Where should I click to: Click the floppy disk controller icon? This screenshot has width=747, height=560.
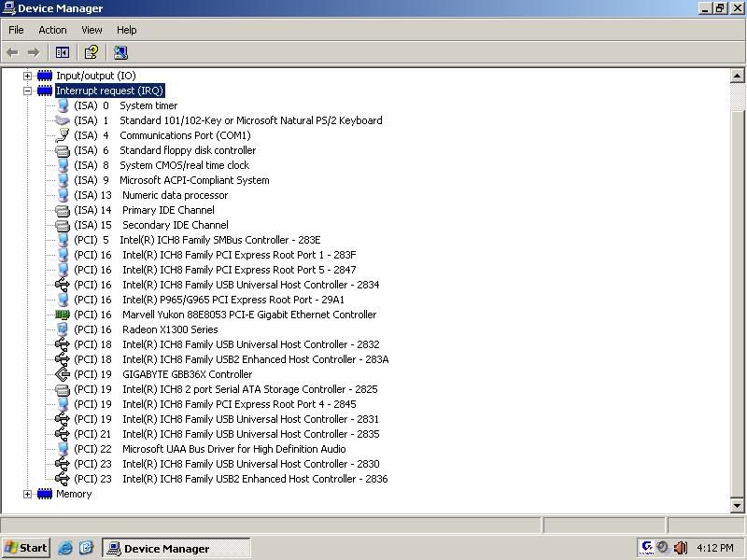click(63, 151)
